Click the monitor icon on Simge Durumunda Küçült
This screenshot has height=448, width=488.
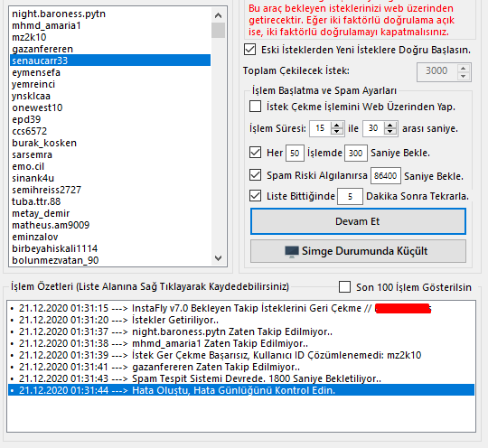point(292,251)
